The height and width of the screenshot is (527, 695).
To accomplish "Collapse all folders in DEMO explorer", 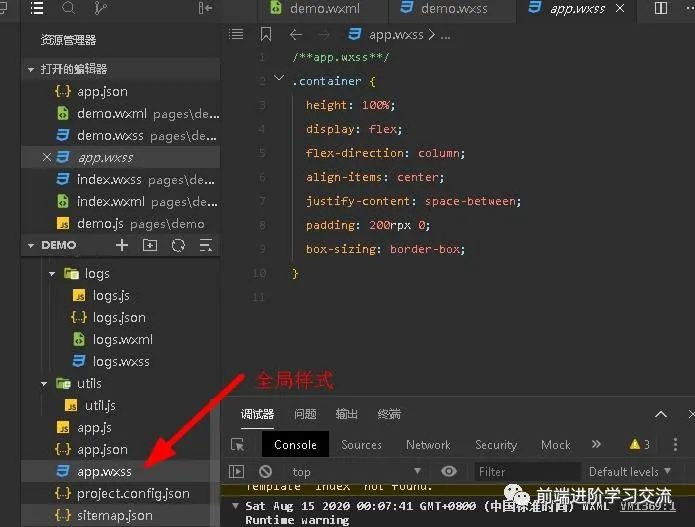I will click(205, 245).
